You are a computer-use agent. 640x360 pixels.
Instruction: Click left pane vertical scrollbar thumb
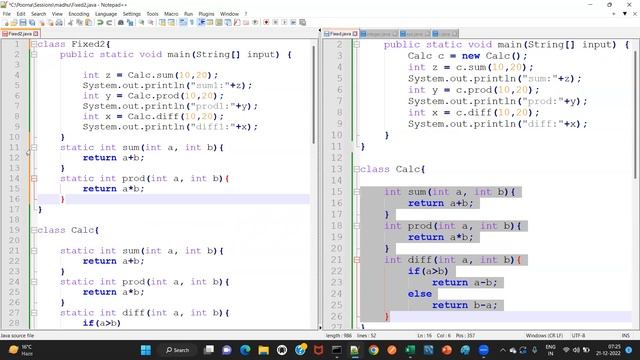314,94
